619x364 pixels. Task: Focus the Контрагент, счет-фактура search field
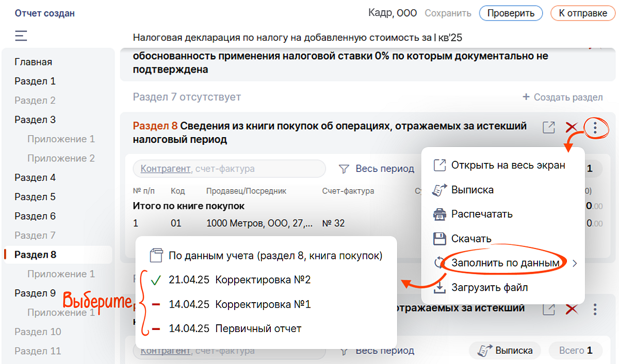click(230, 169)
